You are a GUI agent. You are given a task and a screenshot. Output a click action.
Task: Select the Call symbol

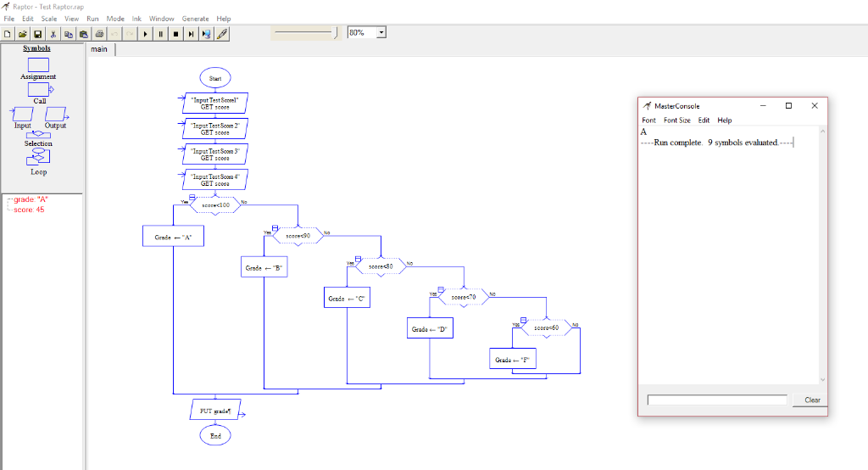[x=39, y=89]
